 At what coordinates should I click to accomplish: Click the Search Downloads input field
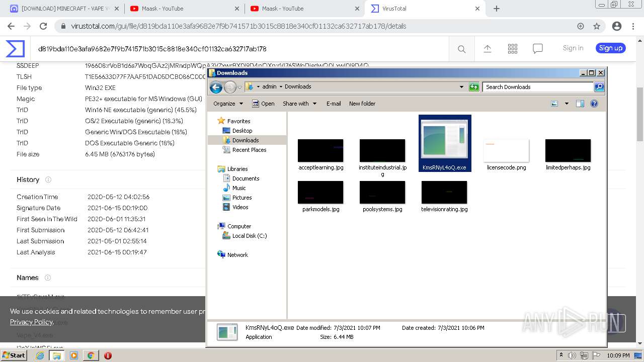click(538, 87)
